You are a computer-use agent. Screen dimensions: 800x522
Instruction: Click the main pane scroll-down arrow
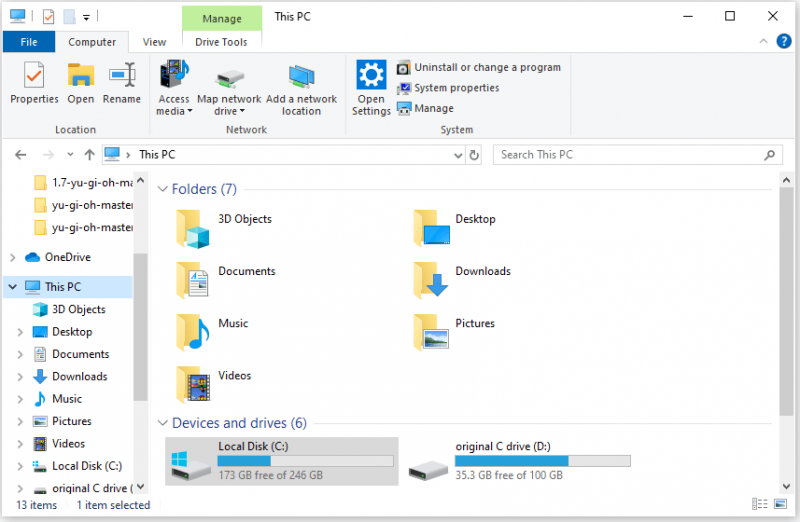(x=786, y=486)
